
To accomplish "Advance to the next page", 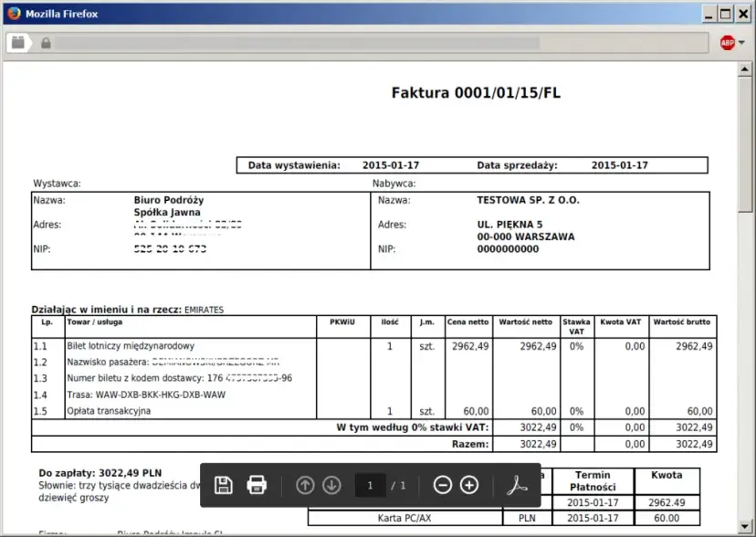I will [331, 484].
